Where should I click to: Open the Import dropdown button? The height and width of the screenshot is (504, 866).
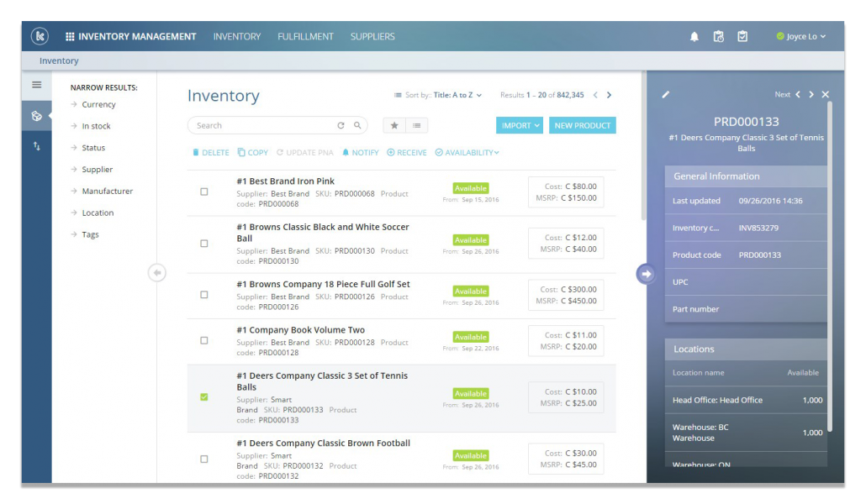click(519, 125)
